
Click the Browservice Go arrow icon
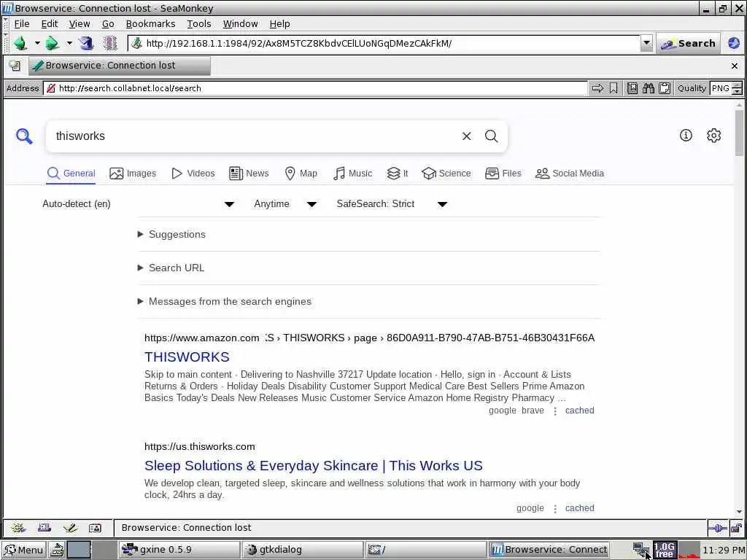coord(597,88)
